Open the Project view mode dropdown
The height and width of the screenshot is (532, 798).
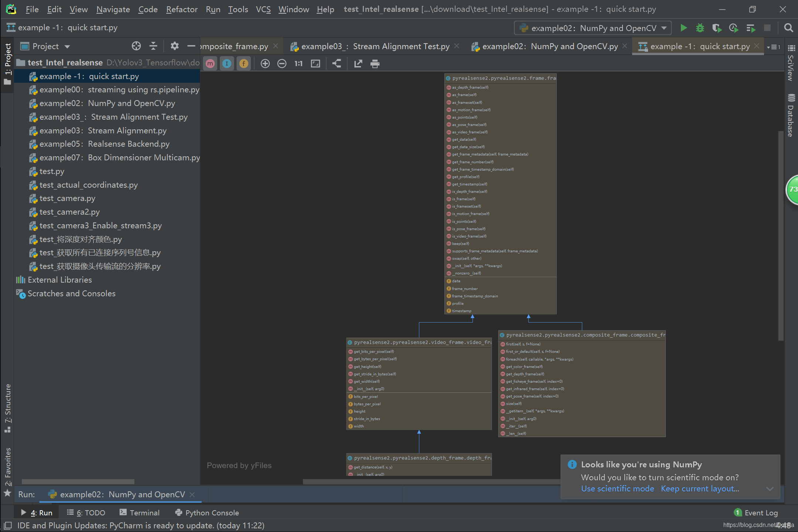[x=68, y=46]
